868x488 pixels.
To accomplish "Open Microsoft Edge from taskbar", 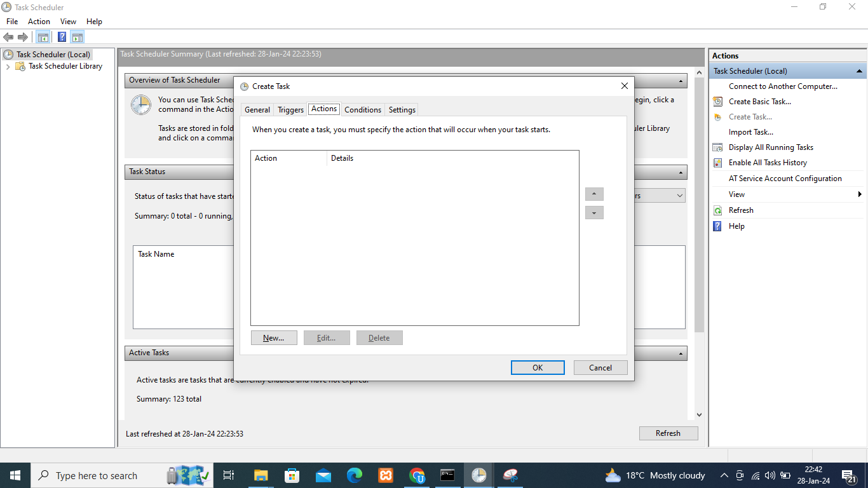I will pyautogui.click(x=354, y=475).
